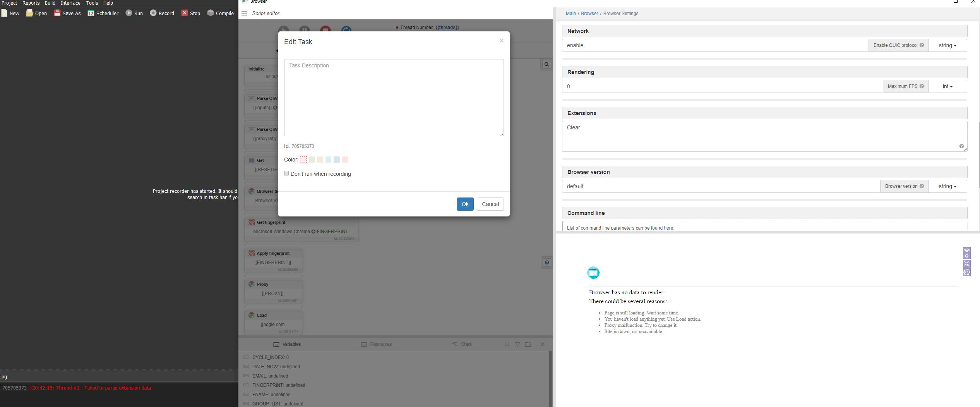Pick the light green color swatch
Screen dimensions: 980x407
coord(312,160)
